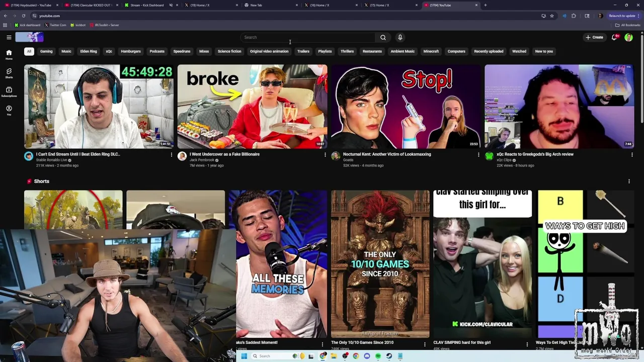Open the Goatis channel link
The height and width of the screenshot is (362, 644).
348,160
